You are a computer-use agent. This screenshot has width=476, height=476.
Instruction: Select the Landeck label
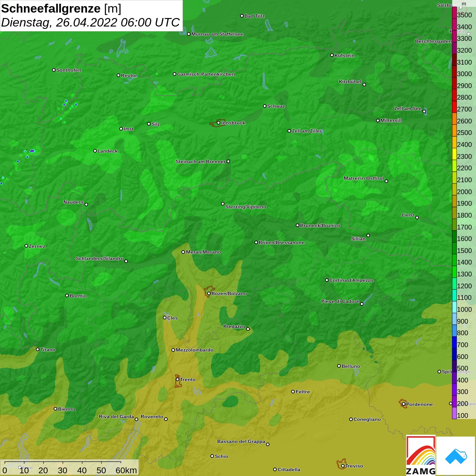[107, 151]
